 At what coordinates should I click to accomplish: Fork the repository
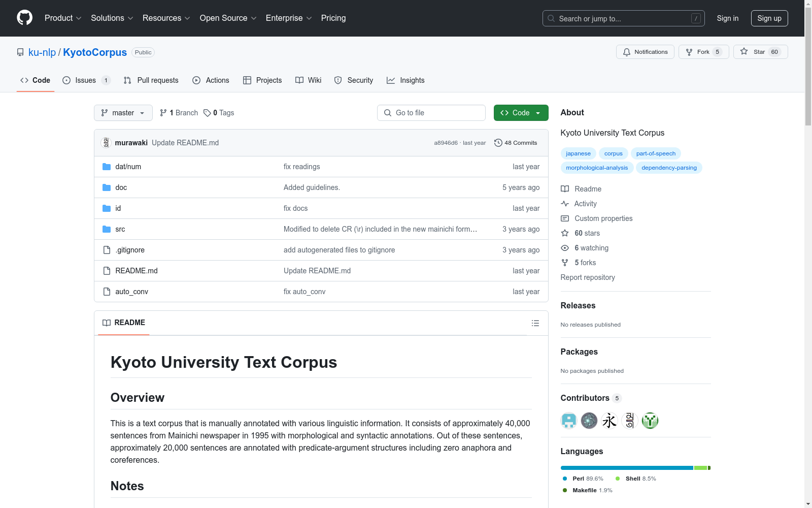(703, 52)
